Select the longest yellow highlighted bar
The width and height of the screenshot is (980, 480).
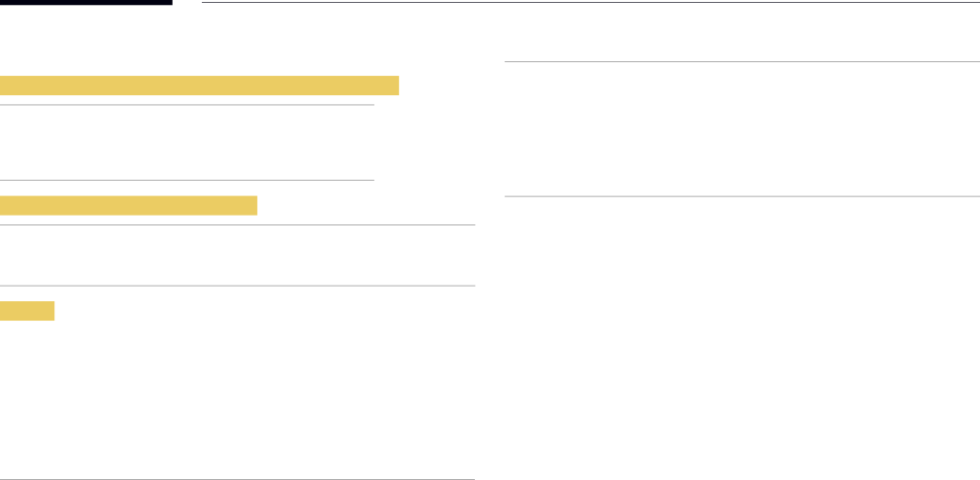point(199,85)
